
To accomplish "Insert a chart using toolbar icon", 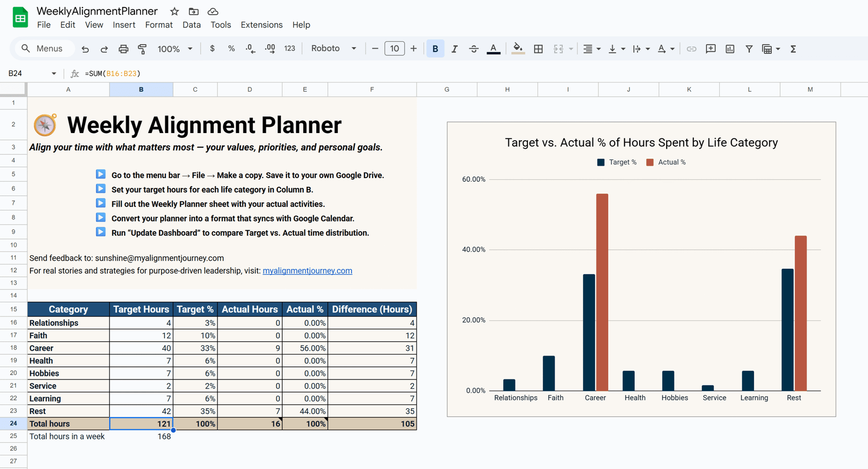I will coord(730,49).
